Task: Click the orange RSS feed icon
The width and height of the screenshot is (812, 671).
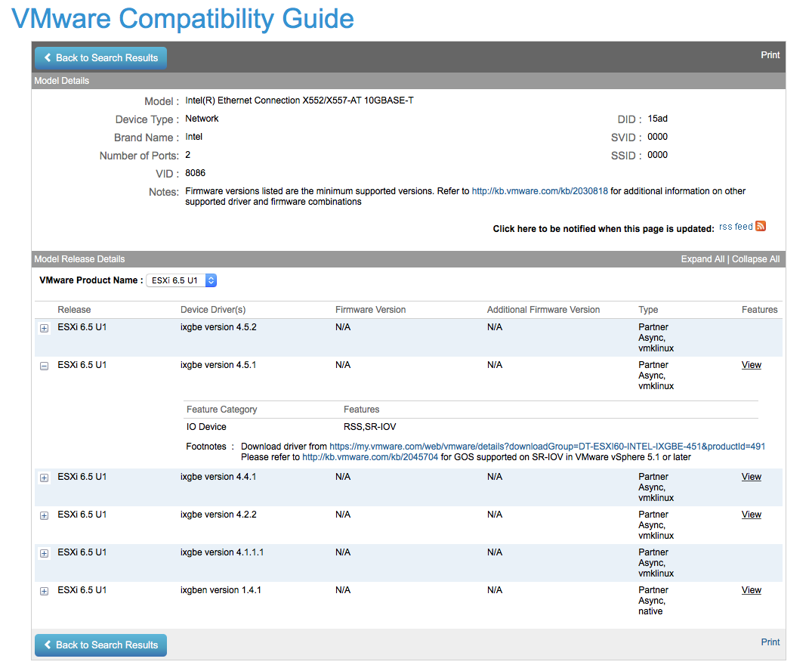Action: (760, 226)
